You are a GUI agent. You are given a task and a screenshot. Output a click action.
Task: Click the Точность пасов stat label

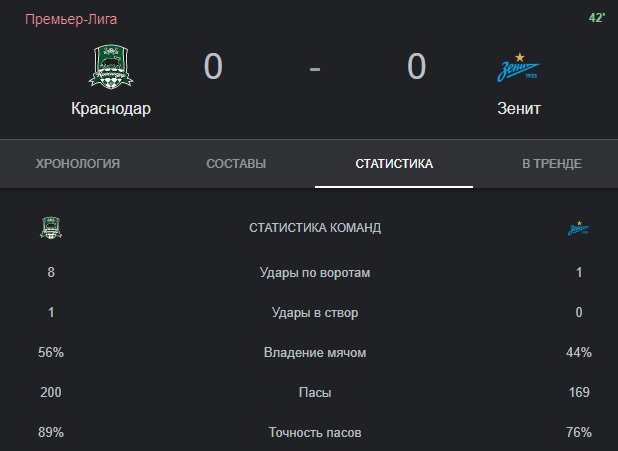click(x=315, y=432)
